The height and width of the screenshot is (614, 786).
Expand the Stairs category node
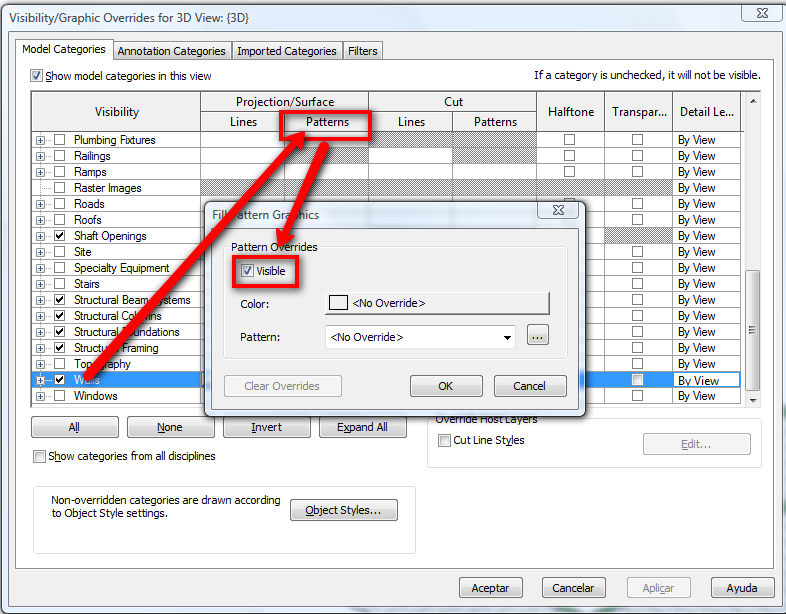[41, 284]
